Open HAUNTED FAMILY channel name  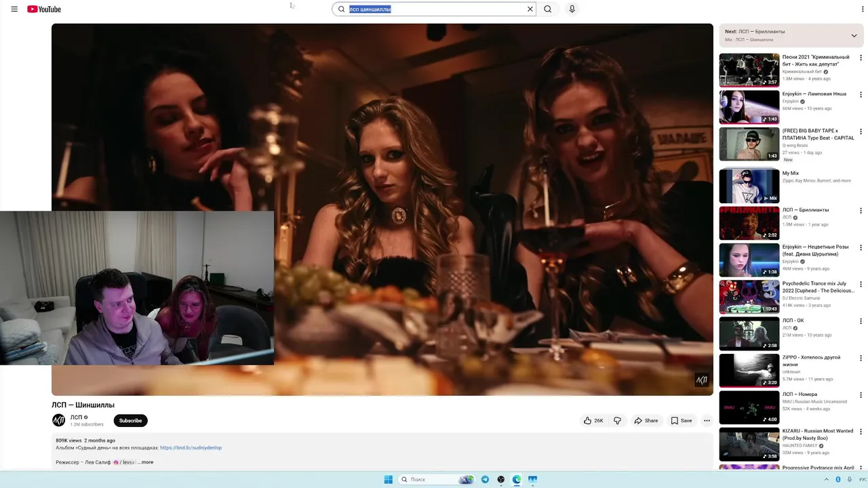point(800,445)
